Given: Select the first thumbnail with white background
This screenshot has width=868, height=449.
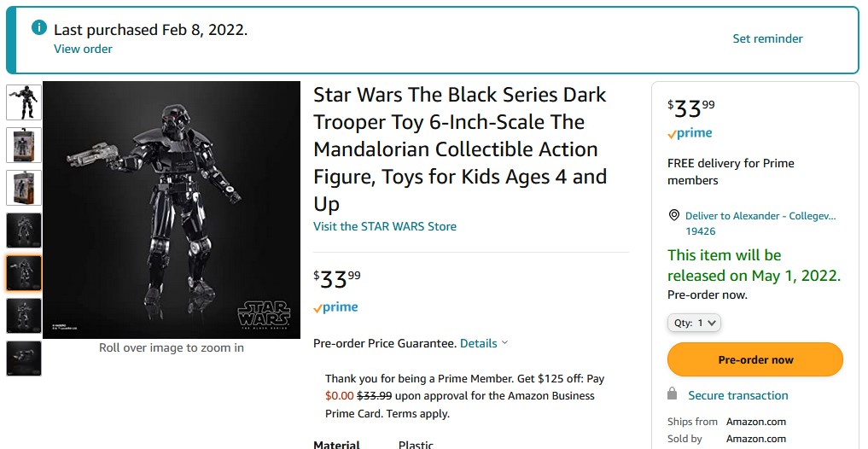Looking at the screenshot, I should click(x=24, y=102).
